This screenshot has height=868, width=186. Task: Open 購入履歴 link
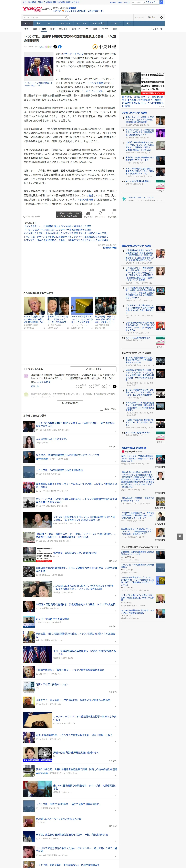pos(152,18)
